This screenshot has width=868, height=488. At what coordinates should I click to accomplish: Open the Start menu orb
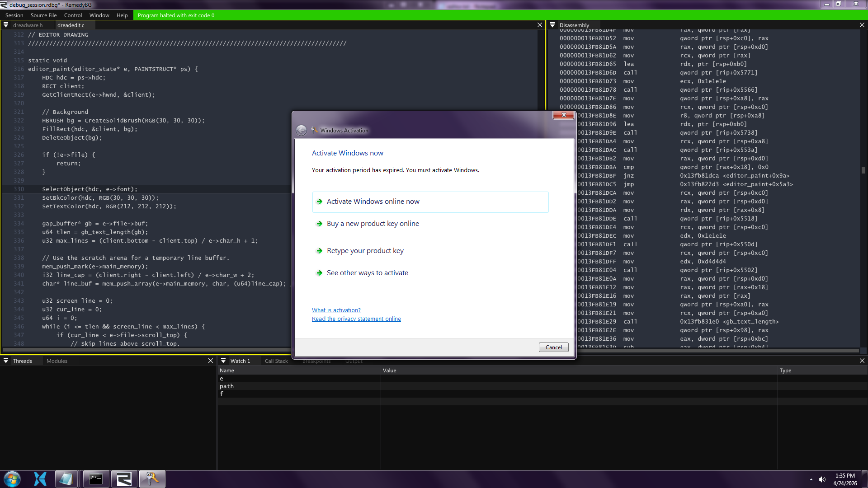12,479
